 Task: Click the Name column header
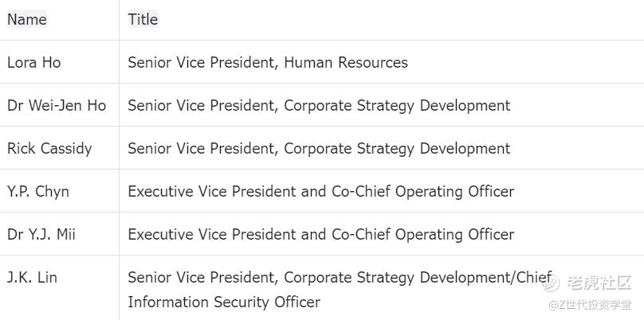[x=27, y=19]
